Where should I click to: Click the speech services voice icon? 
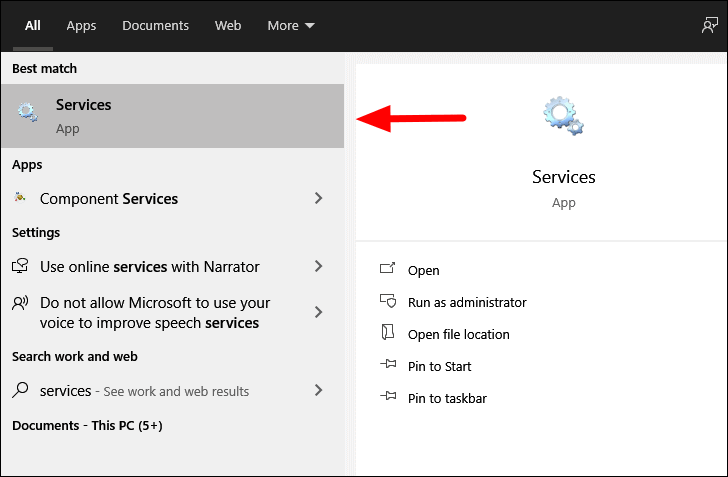coord(20,303)
